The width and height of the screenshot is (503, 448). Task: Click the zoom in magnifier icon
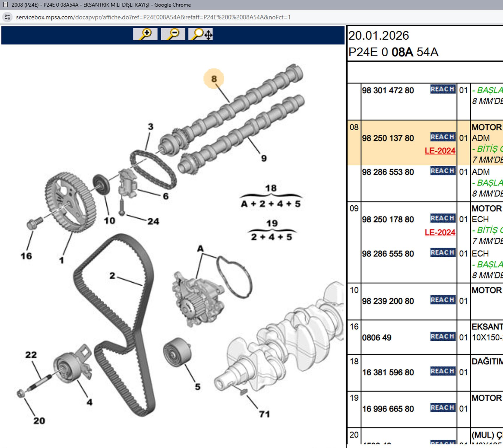[145, 34]
